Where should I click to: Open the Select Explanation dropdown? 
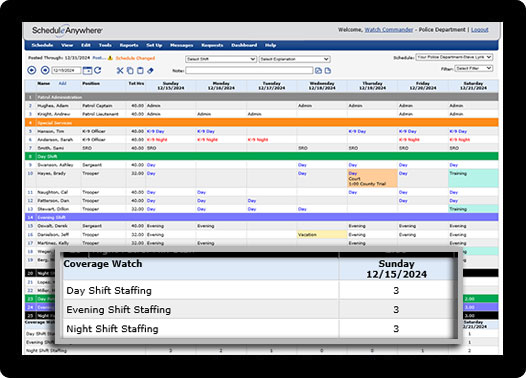294,59
